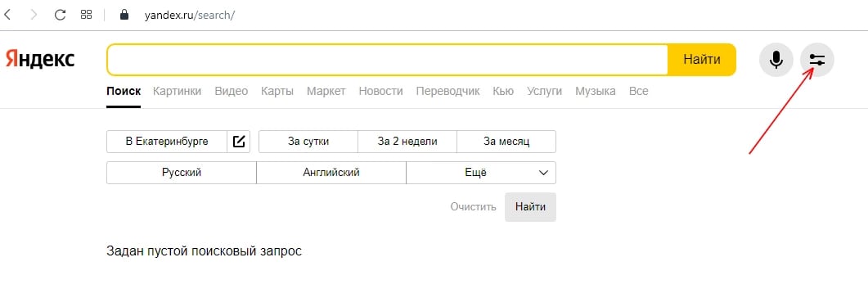Expand the 'Ещё' language dropdown
Screen dimensions: 868x298
(x=481, y=172)
